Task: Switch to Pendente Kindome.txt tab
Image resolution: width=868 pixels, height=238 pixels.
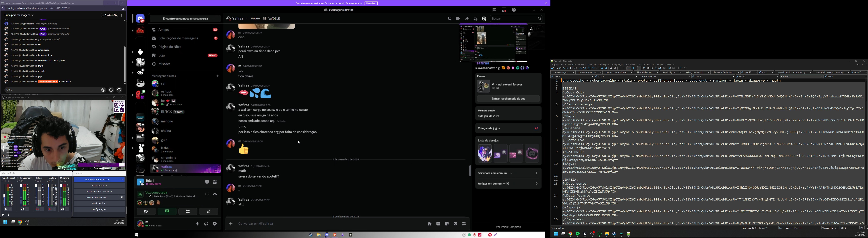Action: pos(723,72)
